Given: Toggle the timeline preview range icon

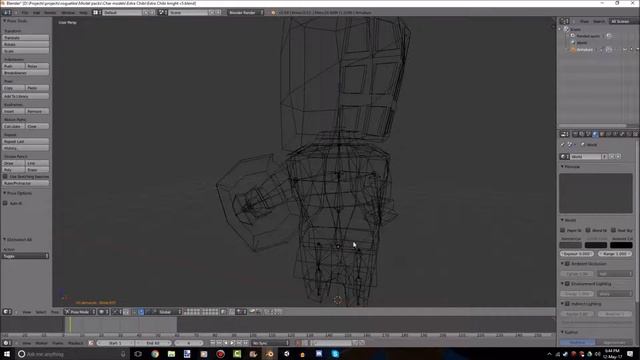Looking at the screenshot, I should [x=91, y=343].
